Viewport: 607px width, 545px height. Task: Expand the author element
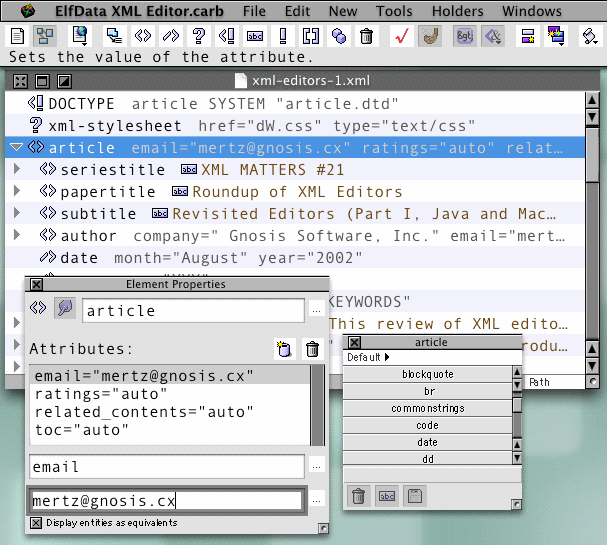17,235
